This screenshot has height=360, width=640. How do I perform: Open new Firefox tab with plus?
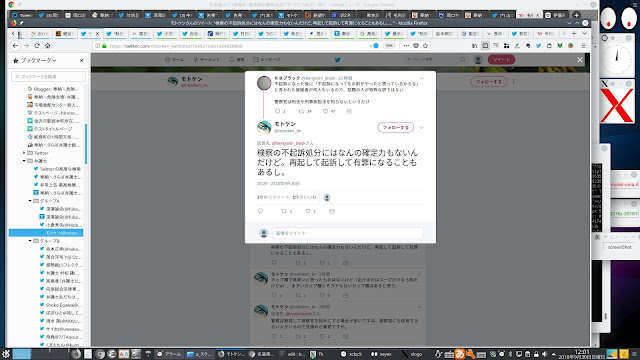(x=573, y=33)
